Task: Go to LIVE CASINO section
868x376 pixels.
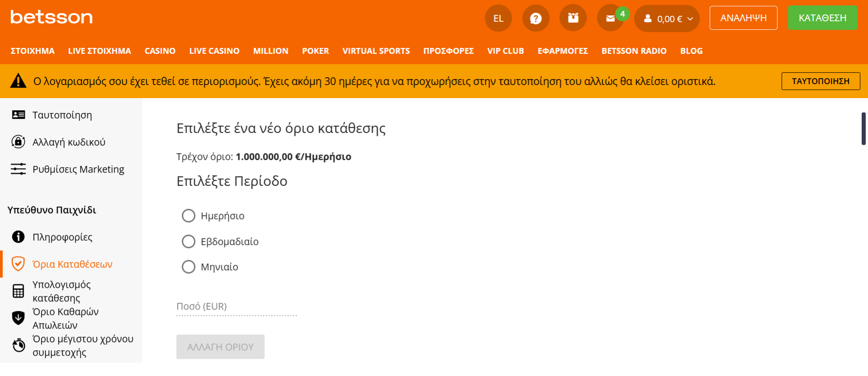Action: 214,51
